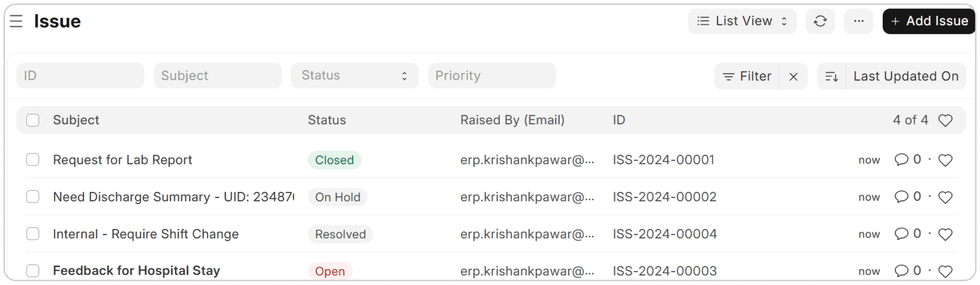Image resolution: width=980 pixels, height=285 pixels.
Task: Toggle sort direction icon
Action: click(x=832, y=76)
